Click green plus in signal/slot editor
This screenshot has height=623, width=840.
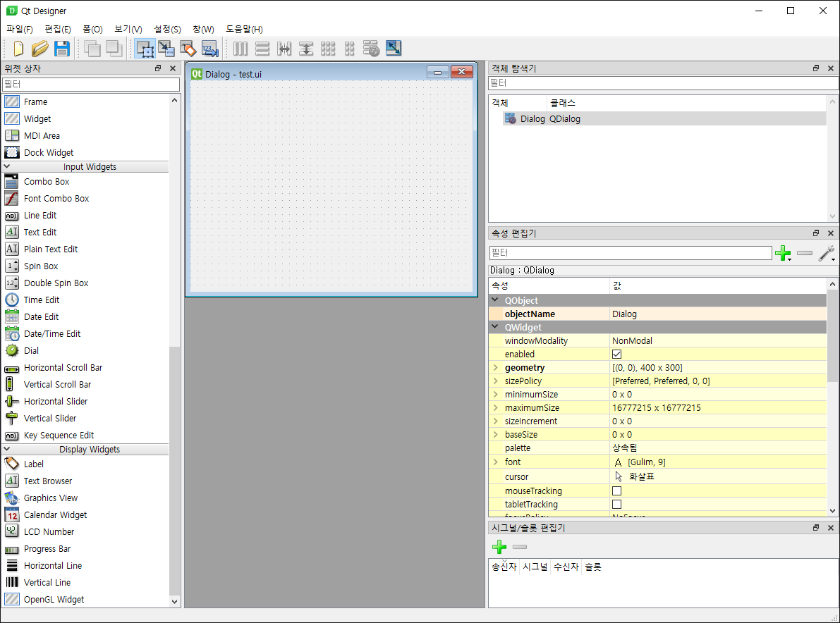499,546
